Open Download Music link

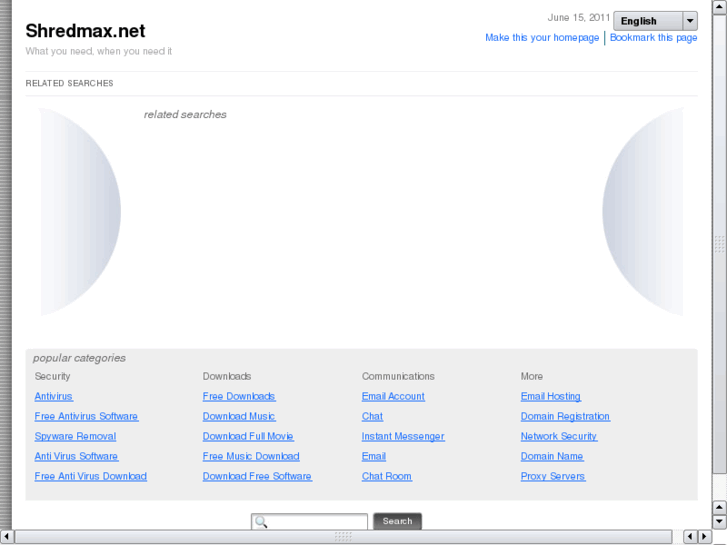pos(239,417)
